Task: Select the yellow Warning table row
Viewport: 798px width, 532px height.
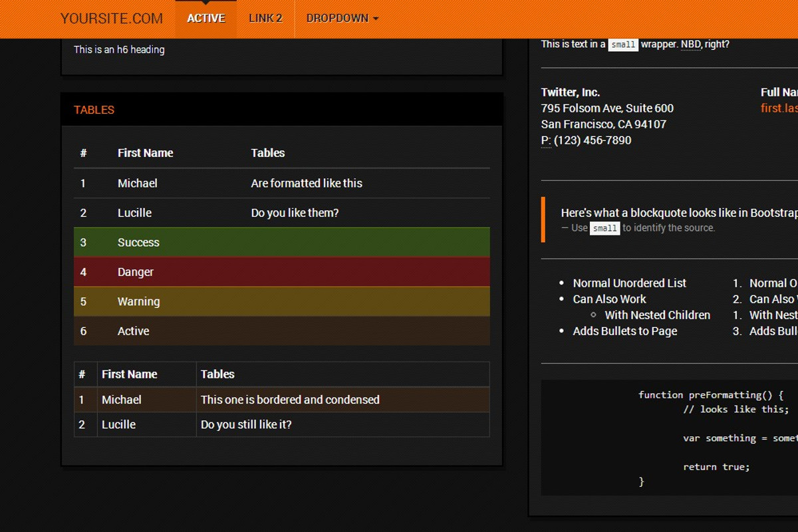Action: [282, 301]
